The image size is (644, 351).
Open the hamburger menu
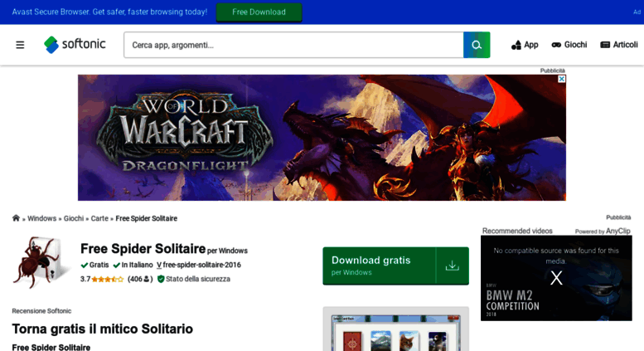click(x=20, y=45)
